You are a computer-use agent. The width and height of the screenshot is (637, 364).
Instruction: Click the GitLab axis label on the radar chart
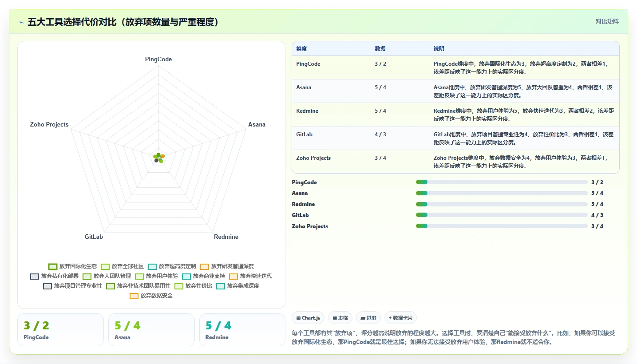[x=94, y=237]
